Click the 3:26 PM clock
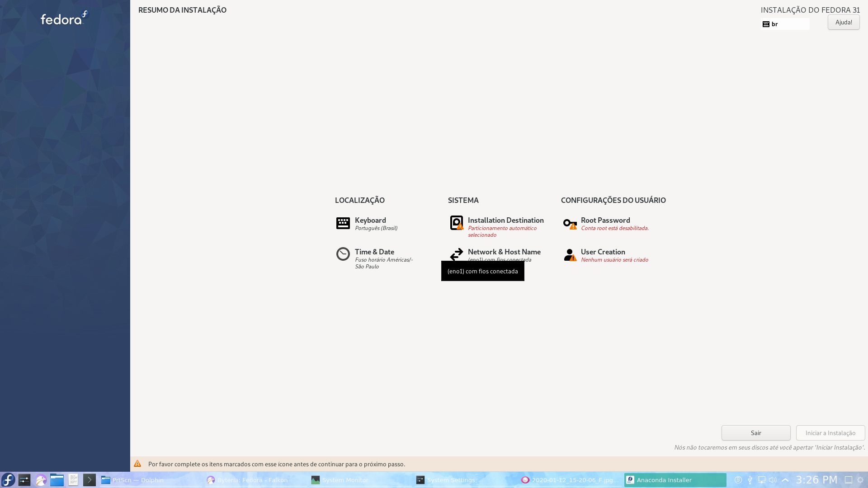 (817, 480)
